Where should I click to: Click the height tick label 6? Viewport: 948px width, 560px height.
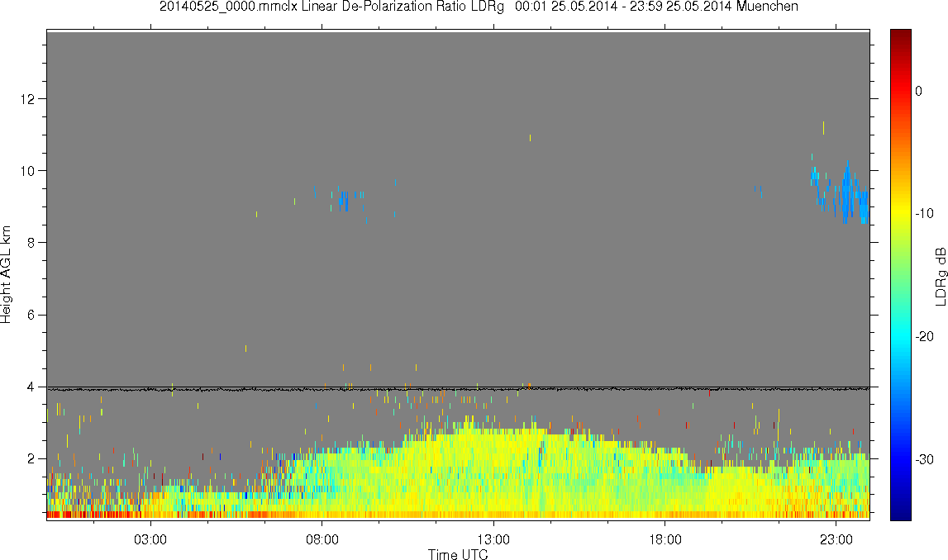30,315
